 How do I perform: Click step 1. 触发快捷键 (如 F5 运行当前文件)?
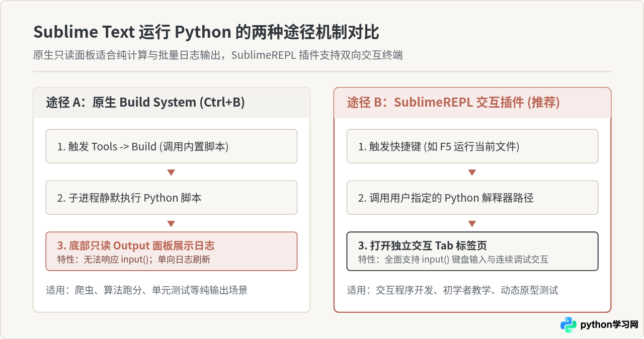[x=472, y=146]
